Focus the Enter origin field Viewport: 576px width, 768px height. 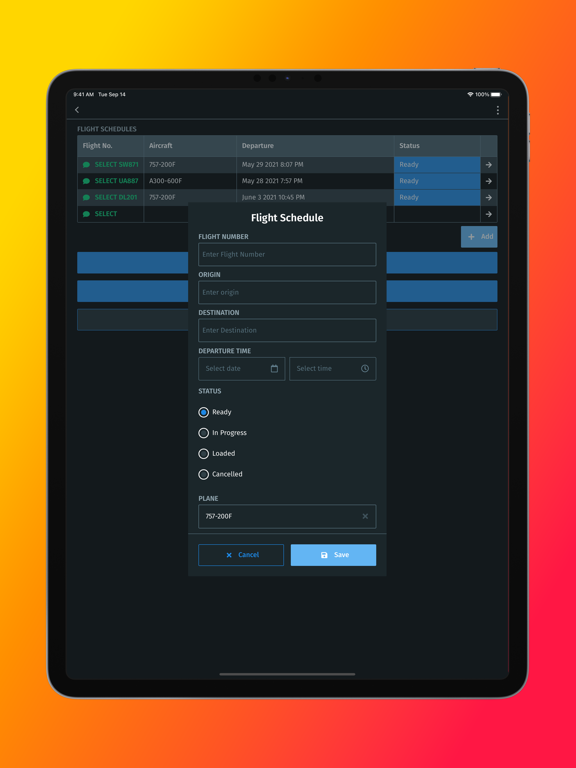tap(287, 292)
